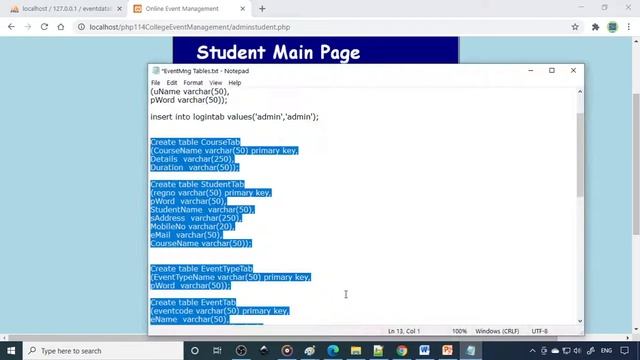The image size is (640, 360).
Task: Open the Format menu in Notepad
Action: [193, 82]
